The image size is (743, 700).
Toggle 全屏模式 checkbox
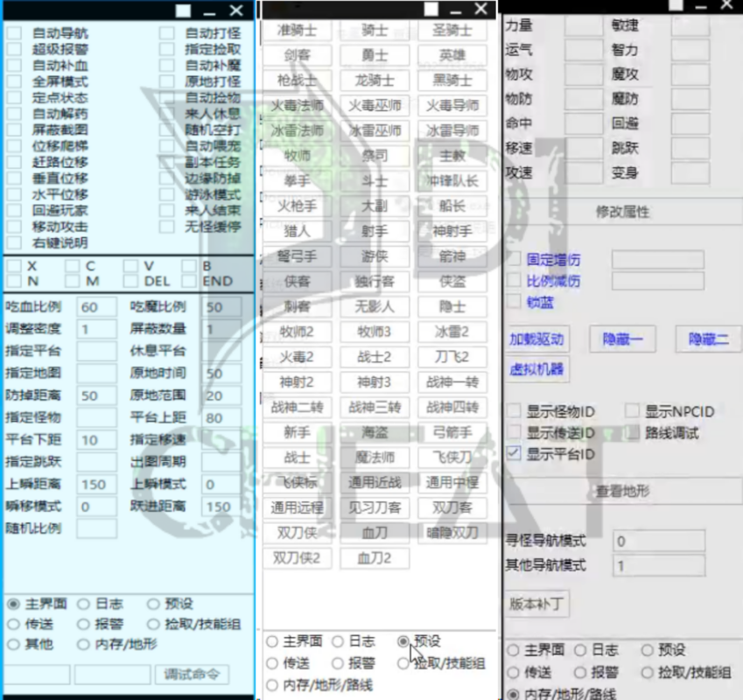[14, 81]
